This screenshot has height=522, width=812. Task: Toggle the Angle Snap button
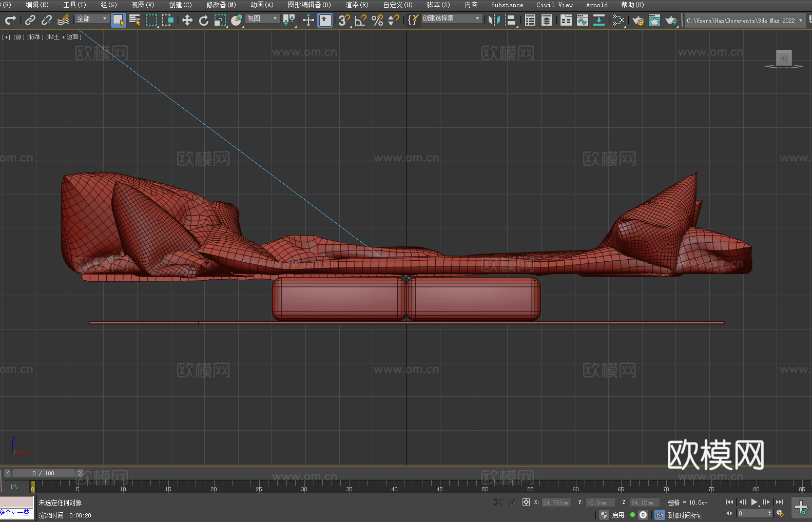pos(360,20)
